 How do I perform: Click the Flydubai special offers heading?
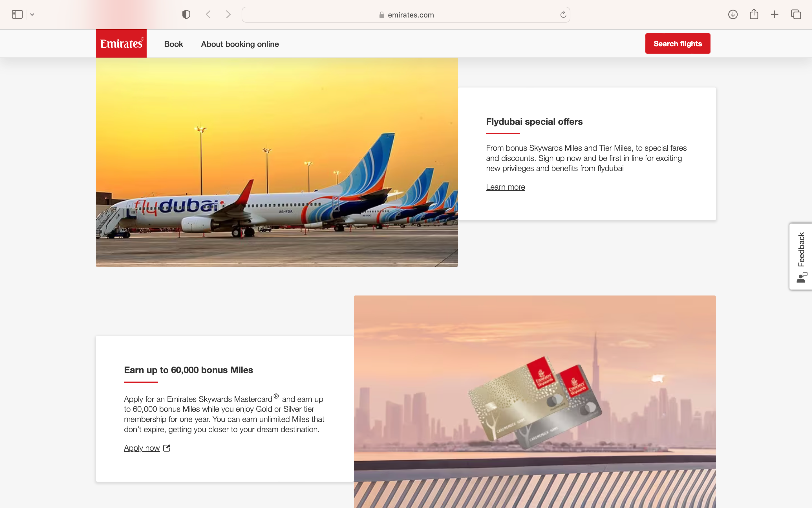coord(534,122)
